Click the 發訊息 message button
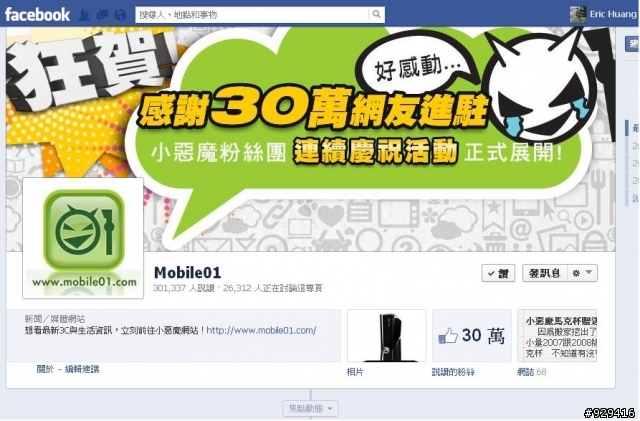The image size is (640, 421). (545, 273)
